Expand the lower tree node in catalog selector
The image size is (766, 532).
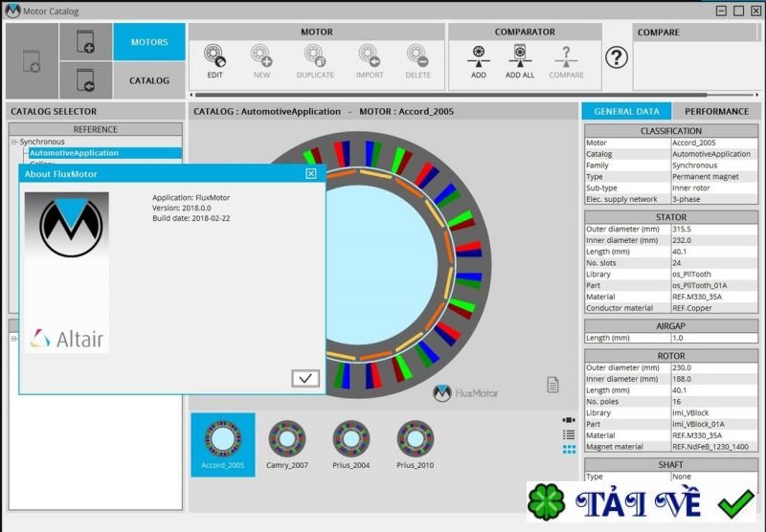(13, 338)
